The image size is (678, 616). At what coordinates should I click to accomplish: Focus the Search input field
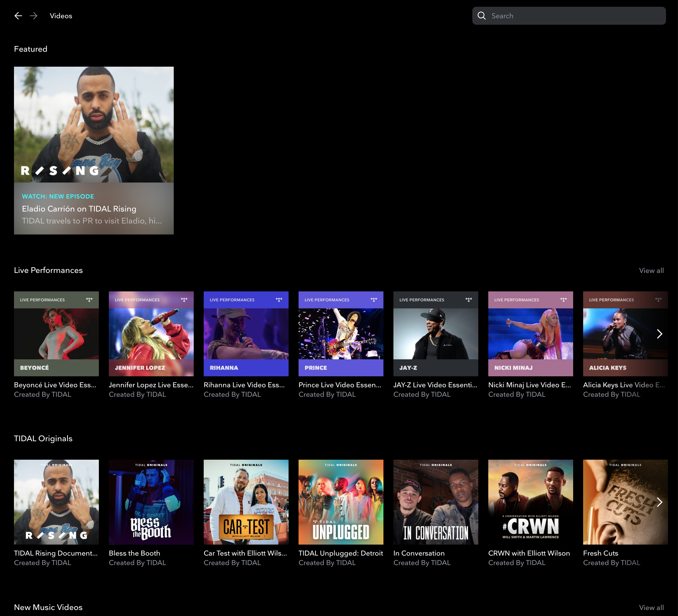click(569, 16)
